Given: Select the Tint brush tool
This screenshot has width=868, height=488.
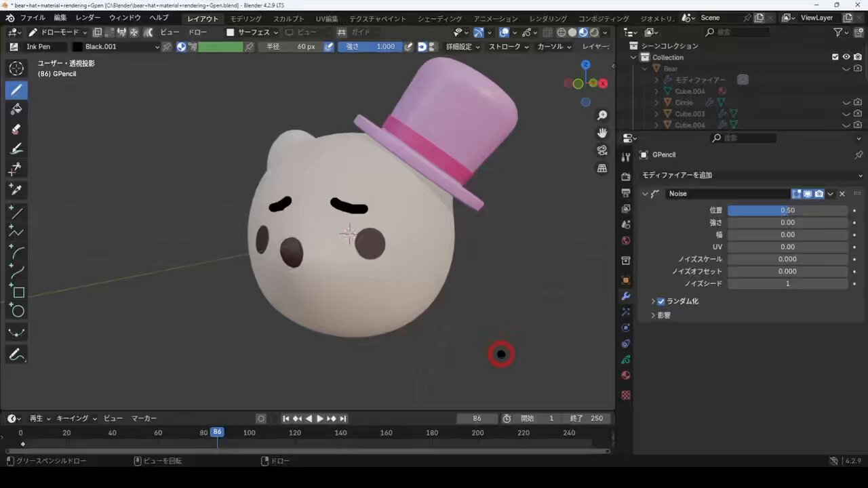Looking at the screenshot, I should [17, 149].
